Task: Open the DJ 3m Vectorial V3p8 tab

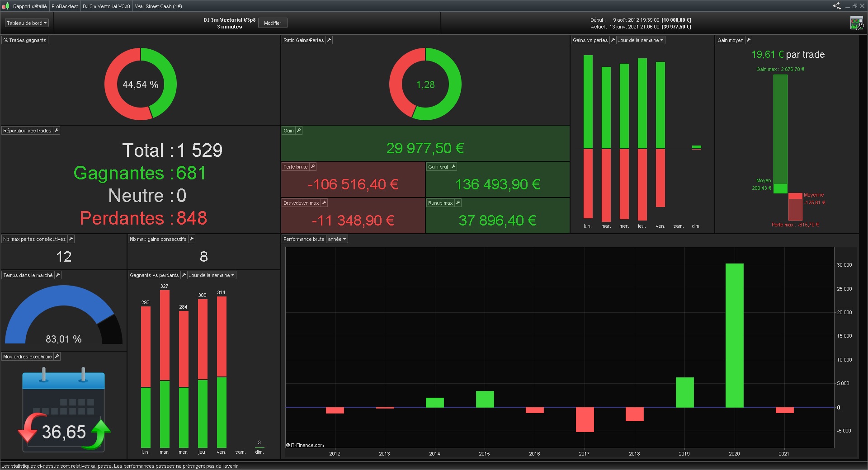Action: click(106, 6)
